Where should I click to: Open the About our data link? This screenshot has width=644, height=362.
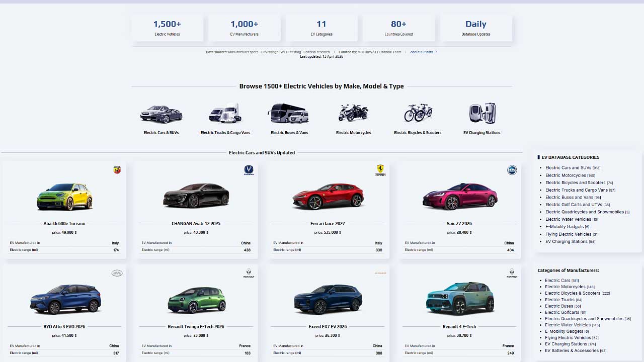point(423,51)
